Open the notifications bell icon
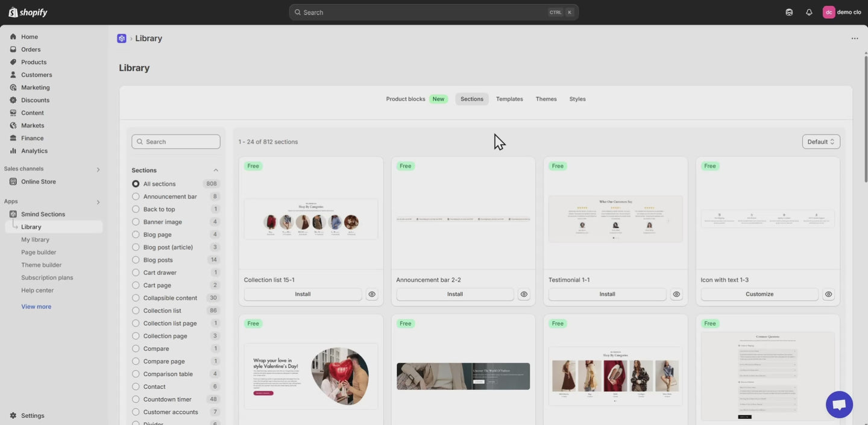The height and width of the screenshot is (425, 868). click(x=809, y=12)
